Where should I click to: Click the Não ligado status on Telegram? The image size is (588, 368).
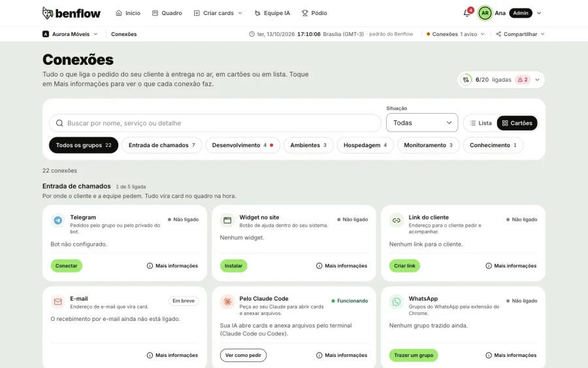click(x=183, y=220)
